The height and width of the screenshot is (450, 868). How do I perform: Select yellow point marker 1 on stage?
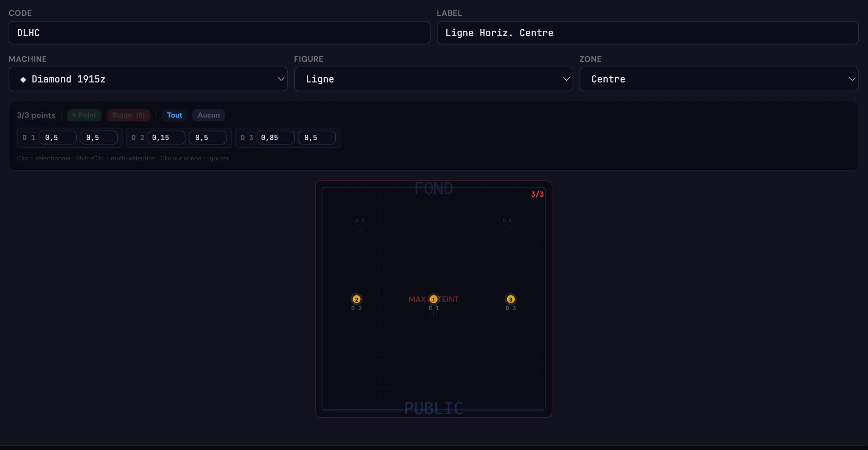pos(433,299)
